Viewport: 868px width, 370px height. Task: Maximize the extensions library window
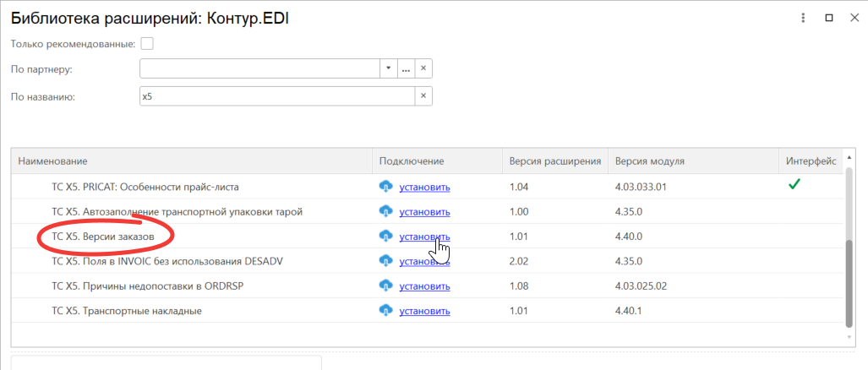click(828, 19)
